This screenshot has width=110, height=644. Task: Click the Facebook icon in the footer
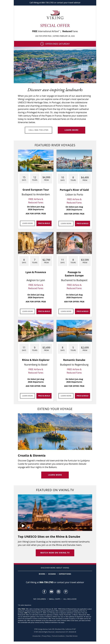[x=44, y=592]
